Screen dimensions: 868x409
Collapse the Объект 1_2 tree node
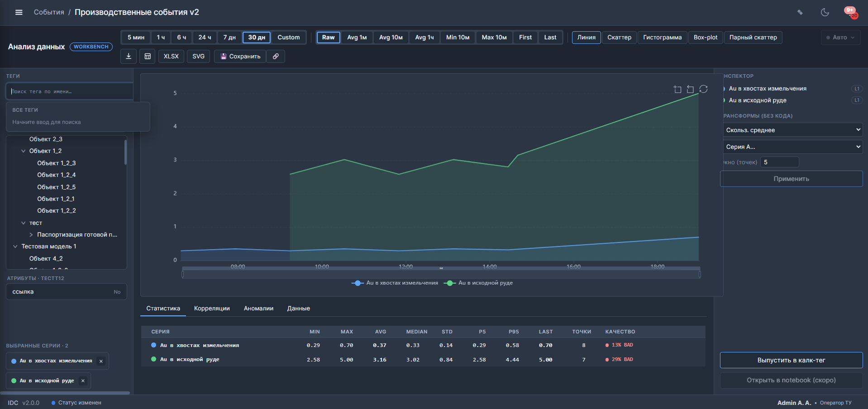pos(24,151)
